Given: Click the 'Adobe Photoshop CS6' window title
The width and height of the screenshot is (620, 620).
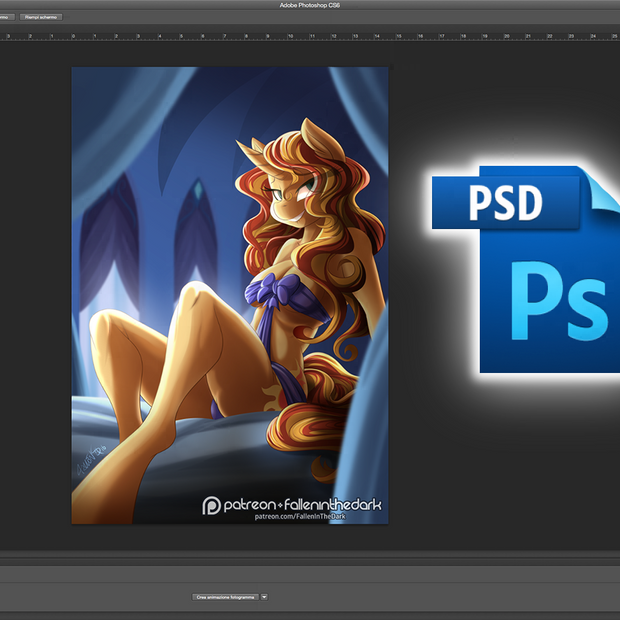Looking at the screenshot, I should (310, 5).
